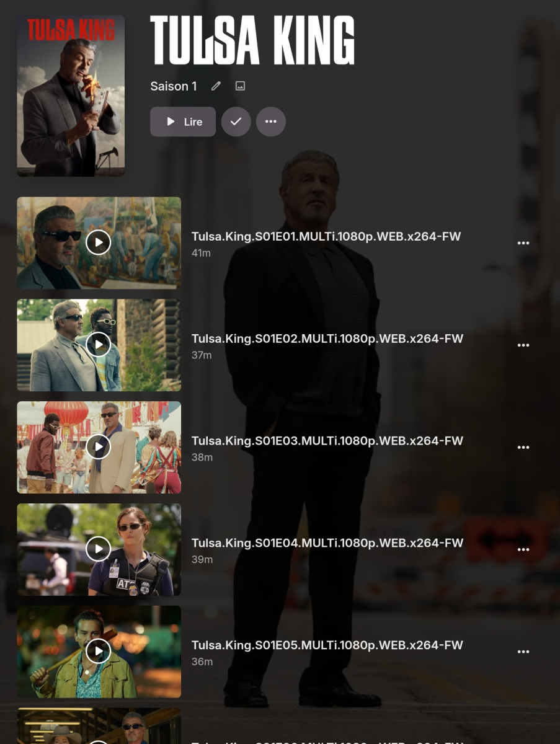The width and height of the screenshot is (560, 744).
Task: Click the pencil edit icon next to Saison 1
Action: pos(216,86)
